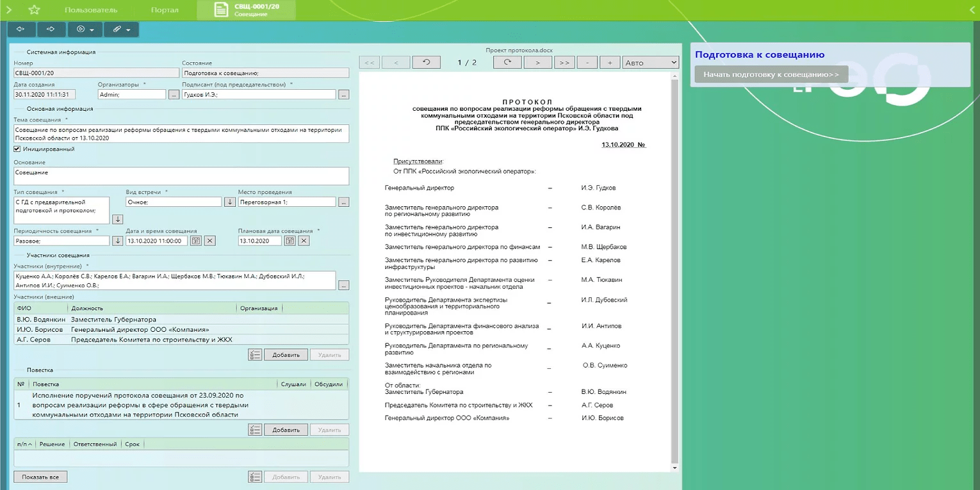This screenshot has width=980, height=490.
Task: Go to next page in document viewer
Action: pyautogui.click(x=538, y=62)
